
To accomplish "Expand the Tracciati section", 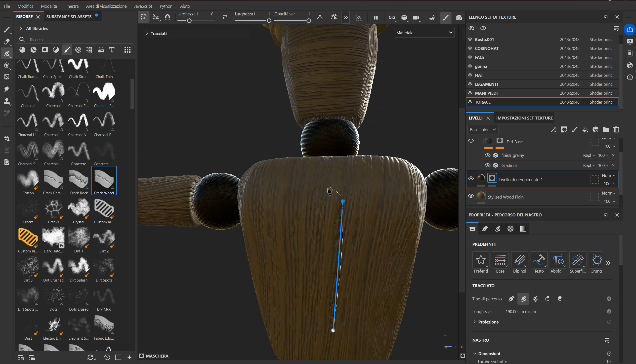I will pos(147,33).
